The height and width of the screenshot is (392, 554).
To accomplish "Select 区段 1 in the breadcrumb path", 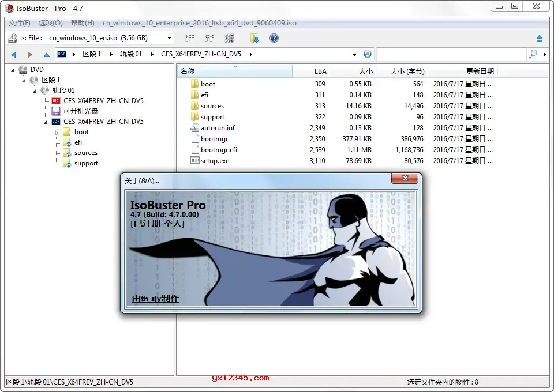I will pos(92,54).
